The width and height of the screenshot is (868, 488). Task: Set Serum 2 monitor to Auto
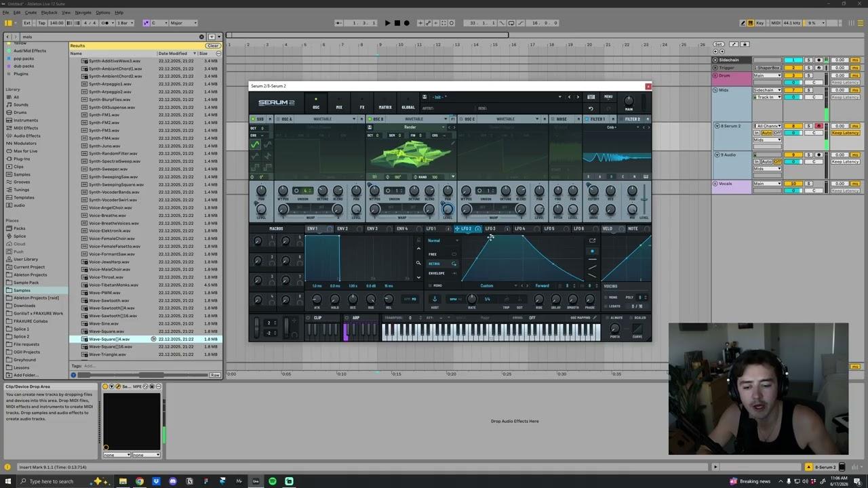[766, 133]
